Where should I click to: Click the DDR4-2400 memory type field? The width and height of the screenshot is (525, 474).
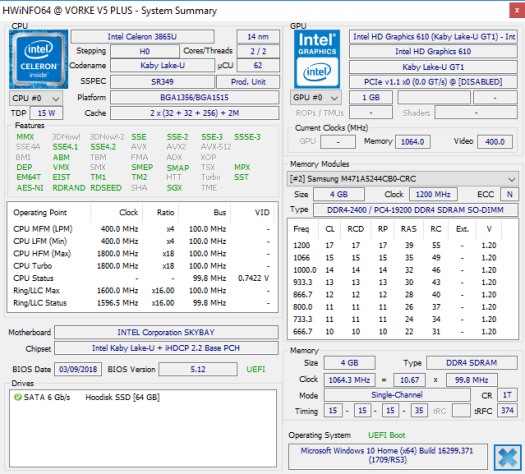tap(415, 210)
